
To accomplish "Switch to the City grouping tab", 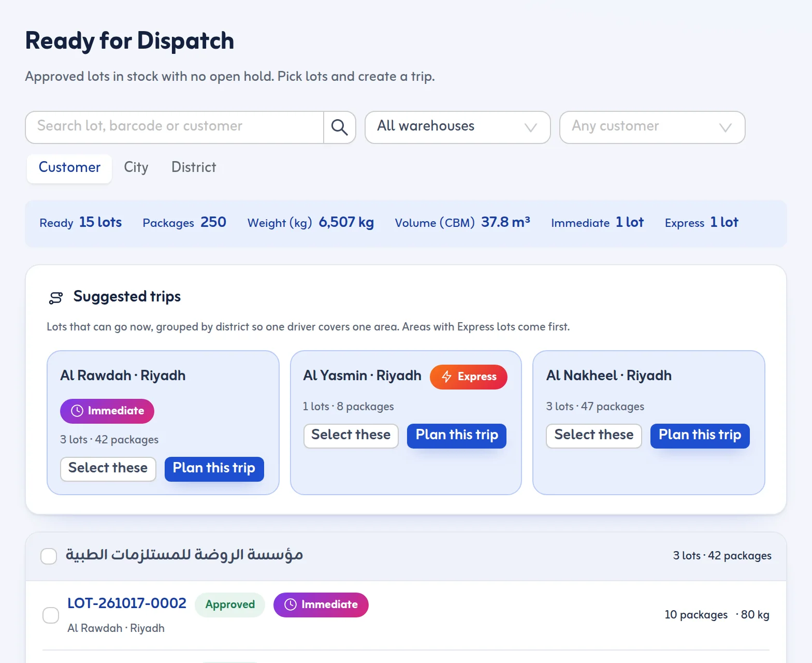I will (x=136, y=168).
